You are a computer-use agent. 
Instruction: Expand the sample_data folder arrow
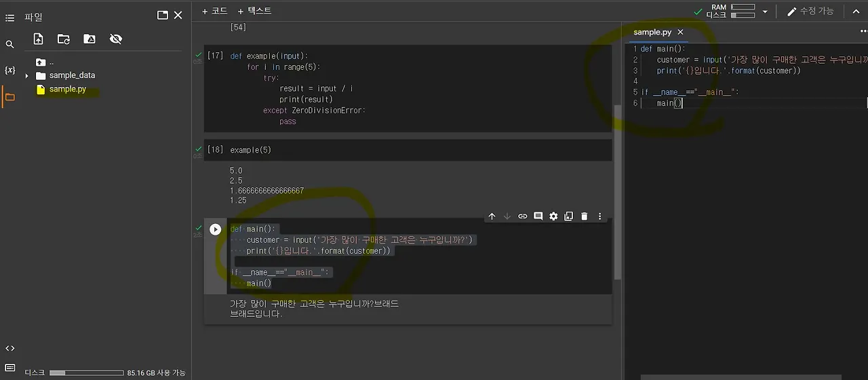tap(27, 76)
